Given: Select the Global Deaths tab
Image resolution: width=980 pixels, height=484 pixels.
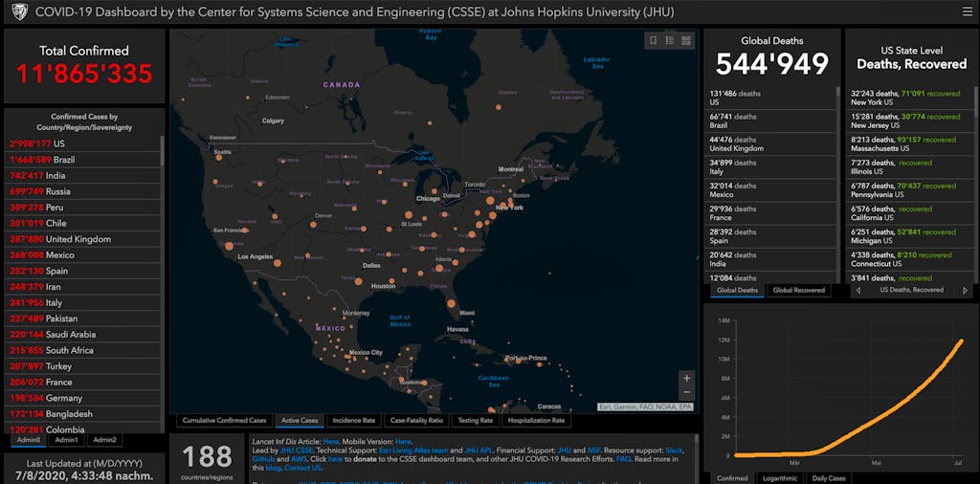Looking at the screenshot, I should tap(737, 290).
